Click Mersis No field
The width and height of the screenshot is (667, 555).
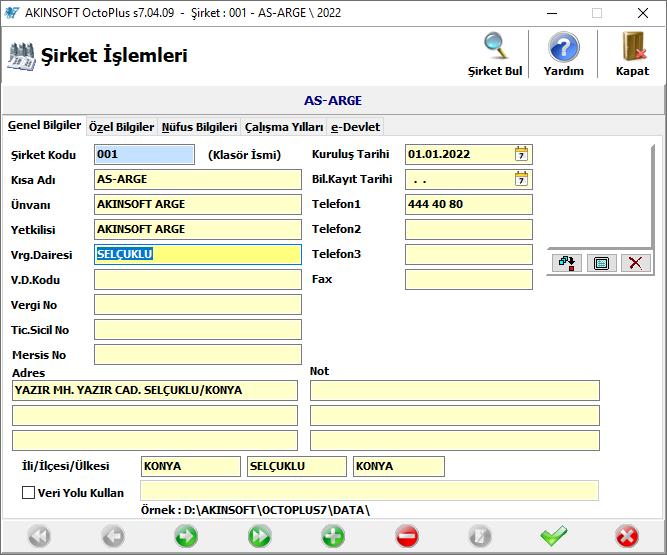pos(198,355)
